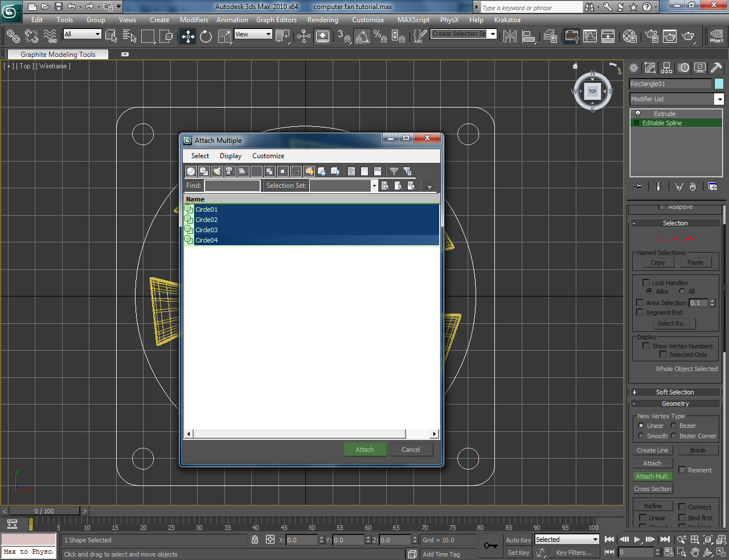
Task: Cancel the Attach Multiple dialog
Action: (x=411, y=450)
